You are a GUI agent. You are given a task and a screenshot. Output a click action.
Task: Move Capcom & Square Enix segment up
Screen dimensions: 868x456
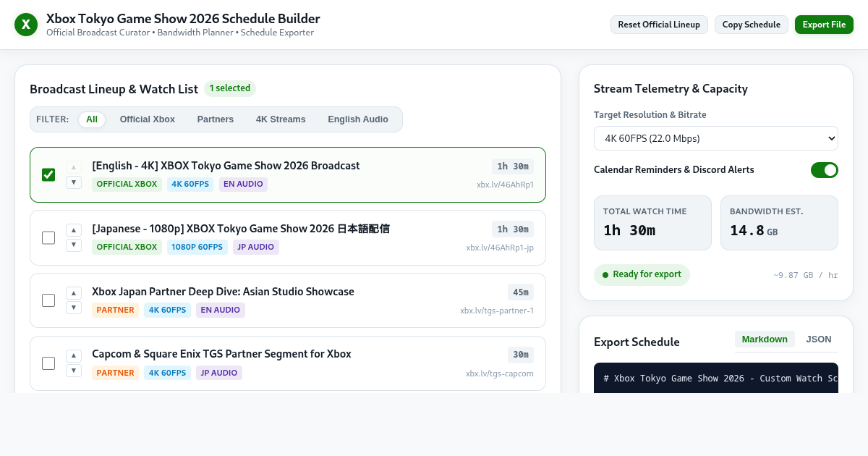click(74, 356)
